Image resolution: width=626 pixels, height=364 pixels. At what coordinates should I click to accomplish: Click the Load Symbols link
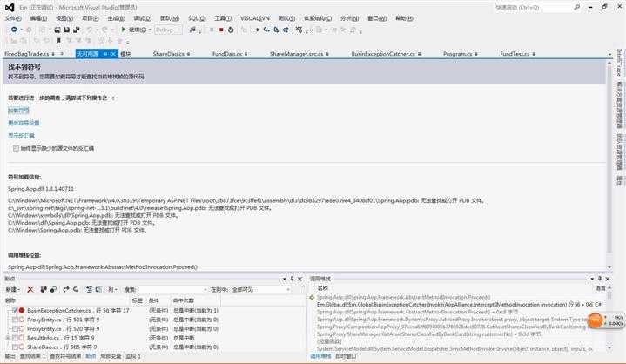click(19, 111)
